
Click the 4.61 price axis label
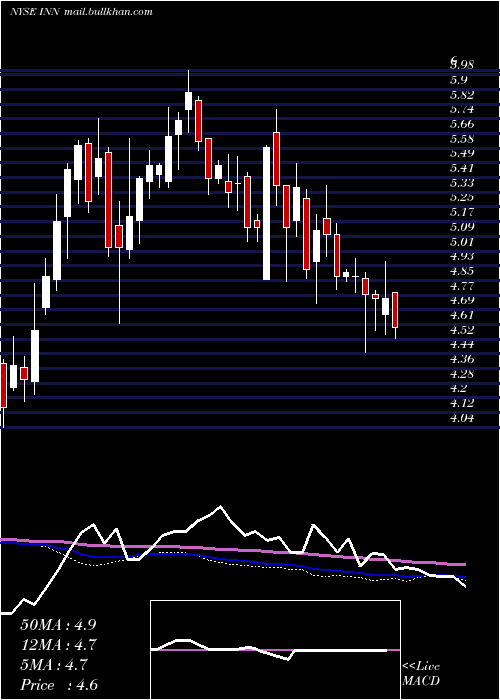pyautogui.click(x=462, y=315)
